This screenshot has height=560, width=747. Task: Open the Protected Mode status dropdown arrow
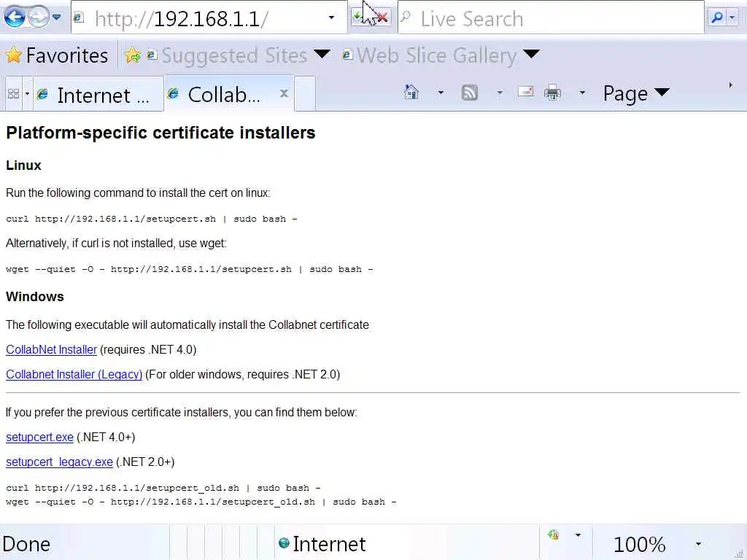click(x=578, y=535)
